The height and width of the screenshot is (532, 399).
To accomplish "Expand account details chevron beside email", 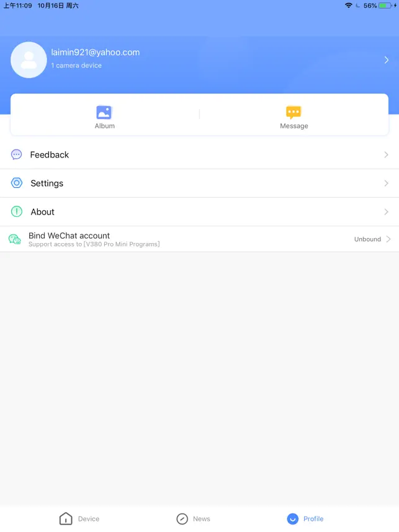I will 387,60.
